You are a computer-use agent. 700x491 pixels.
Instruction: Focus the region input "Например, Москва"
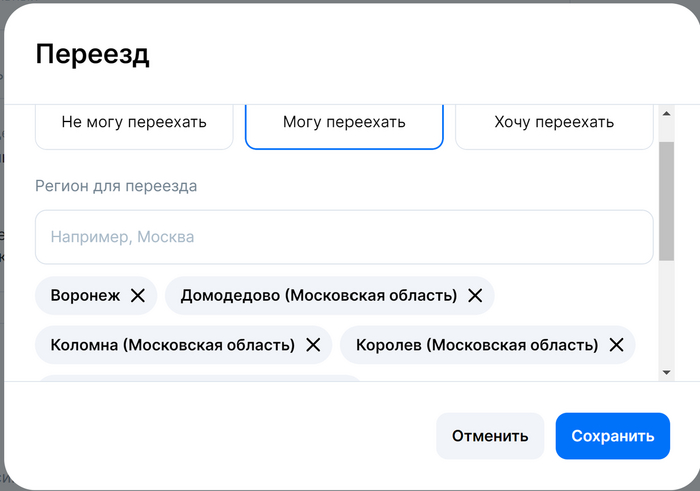click(x=344, y=237)
